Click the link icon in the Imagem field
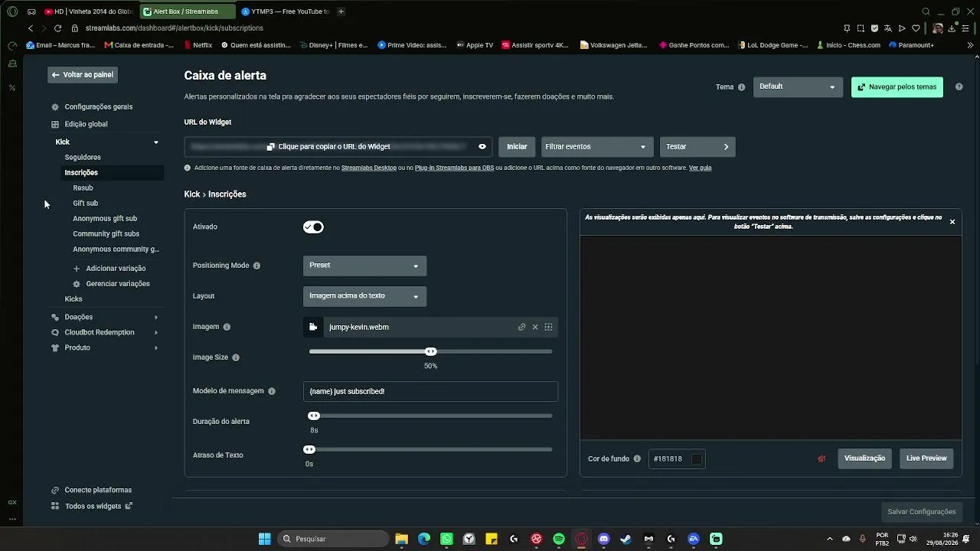The image size is (980, 551). point(521,327)
